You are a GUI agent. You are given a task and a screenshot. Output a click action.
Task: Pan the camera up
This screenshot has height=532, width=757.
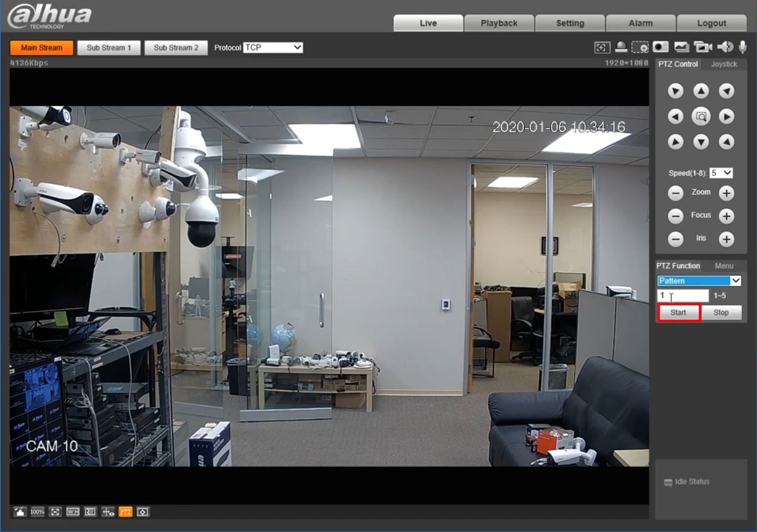pyautogui.click(x=701, y=91)
